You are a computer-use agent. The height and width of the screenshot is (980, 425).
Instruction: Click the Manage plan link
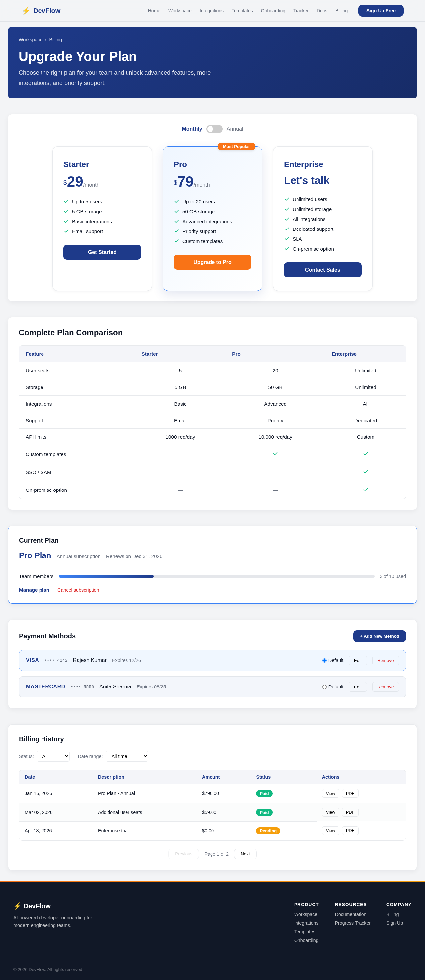[x=34, y=590]
